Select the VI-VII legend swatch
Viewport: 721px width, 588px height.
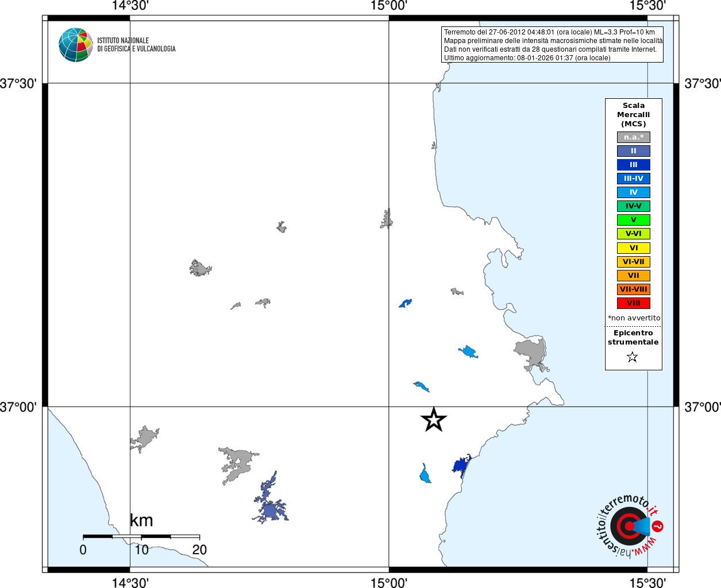point(634,262)
